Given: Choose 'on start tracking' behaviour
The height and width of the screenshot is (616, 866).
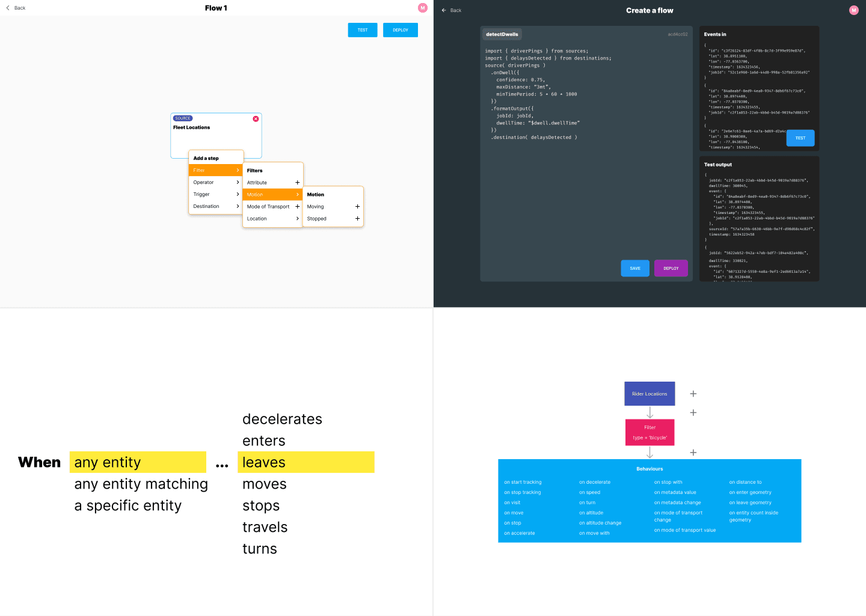Looking at the screenshot, I should [523, 482].
